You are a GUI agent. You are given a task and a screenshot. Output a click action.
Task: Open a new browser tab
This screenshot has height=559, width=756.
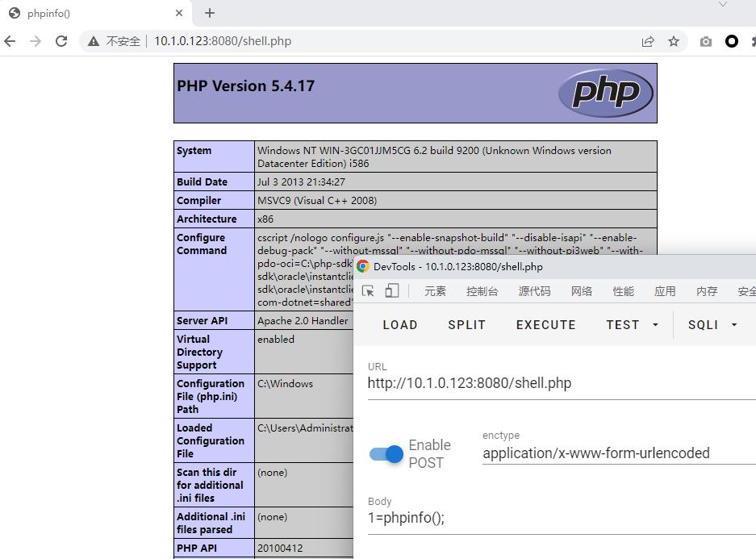pyautogui.click(x=210, y=13)
